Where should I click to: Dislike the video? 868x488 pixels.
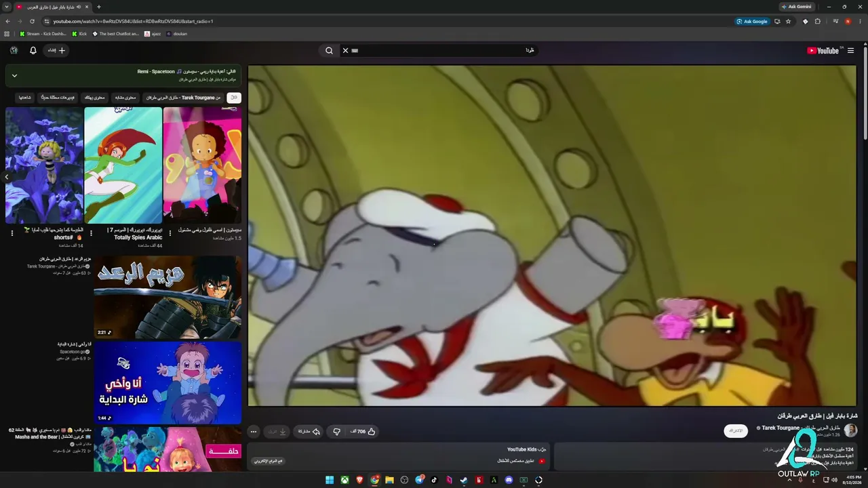(336, 431)
